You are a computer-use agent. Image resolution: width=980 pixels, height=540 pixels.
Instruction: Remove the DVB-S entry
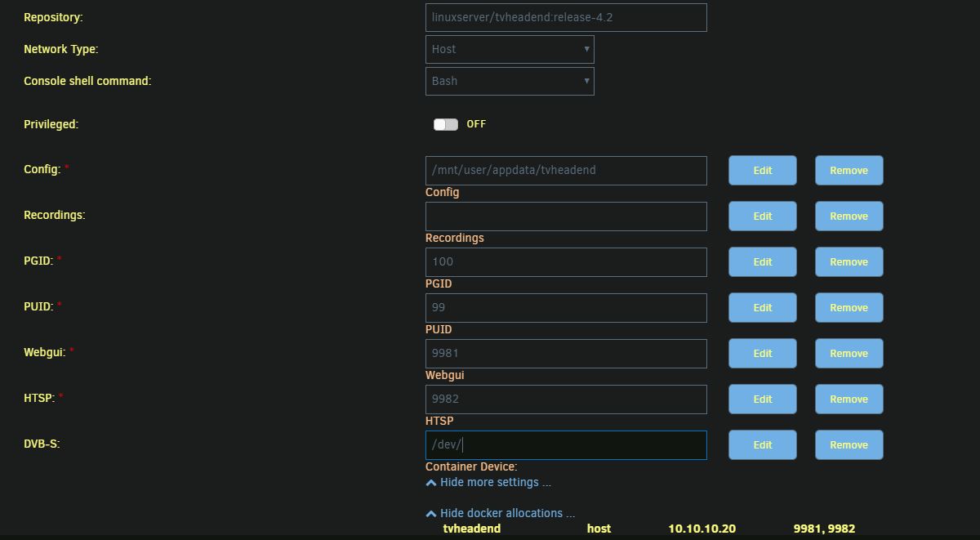click(x=849, y=444)
